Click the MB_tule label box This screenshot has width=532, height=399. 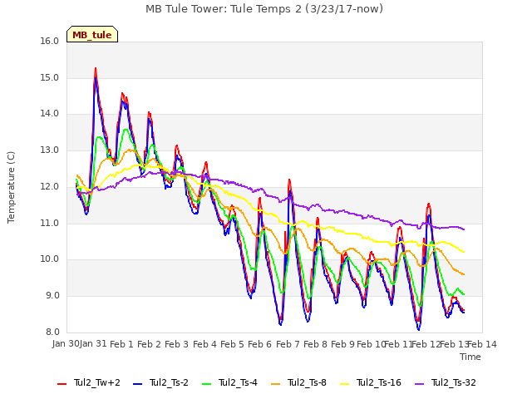(x=92, y=34)
